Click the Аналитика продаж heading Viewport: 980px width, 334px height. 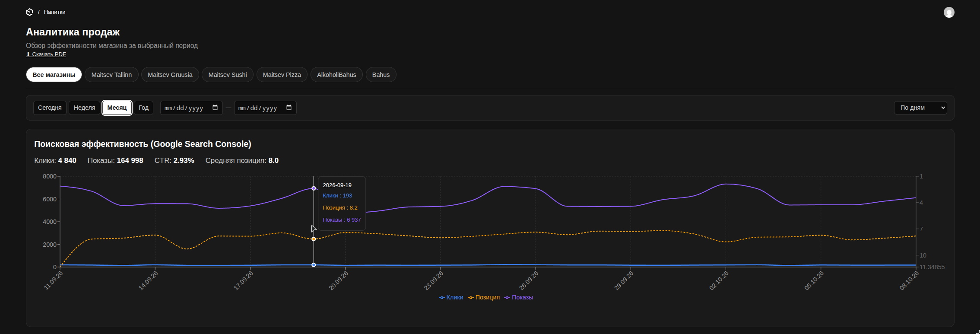pyautogui.click(x=73, y=32)
